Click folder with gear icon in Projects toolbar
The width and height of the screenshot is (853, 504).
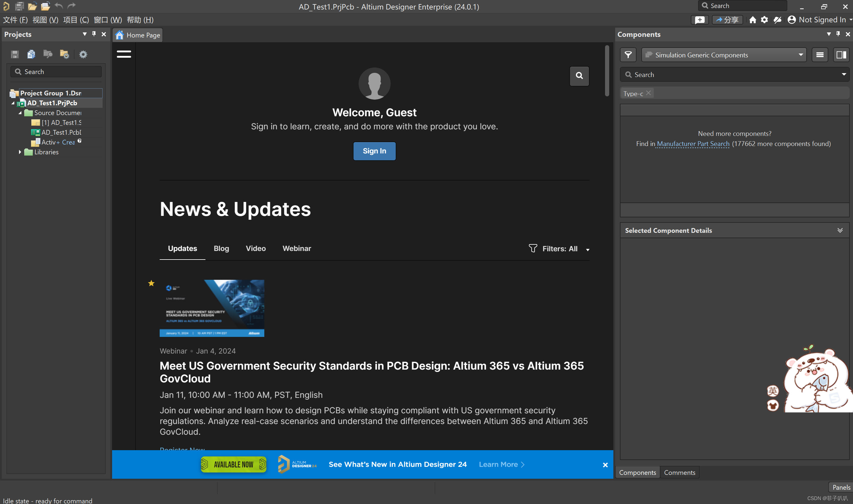[64, 54]
